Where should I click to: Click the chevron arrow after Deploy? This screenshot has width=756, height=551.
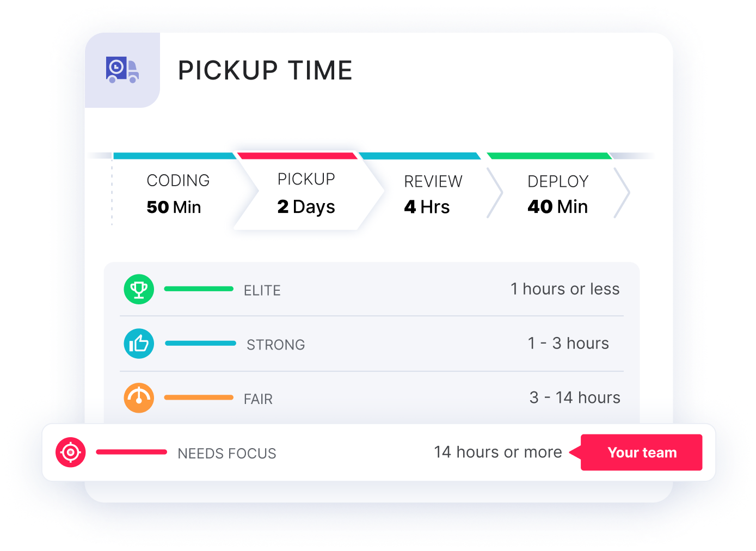coord(622,193)
